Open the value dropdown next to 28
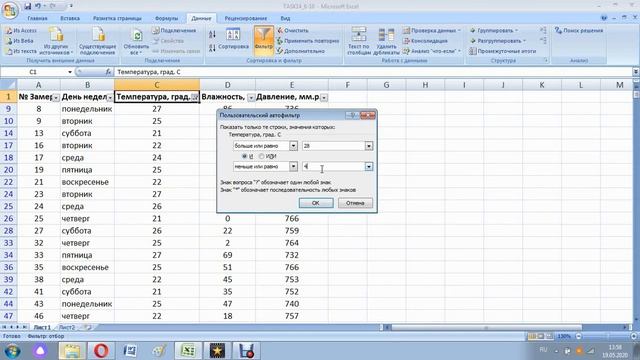640x360 pixels. (369, 146)
